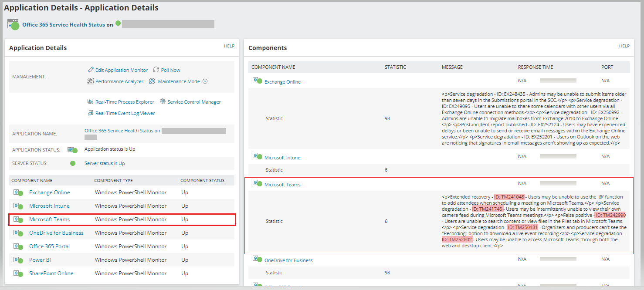Click the OneDrive for Business icon in the left list
The image size is (644, 290).
tap(18, 233)
